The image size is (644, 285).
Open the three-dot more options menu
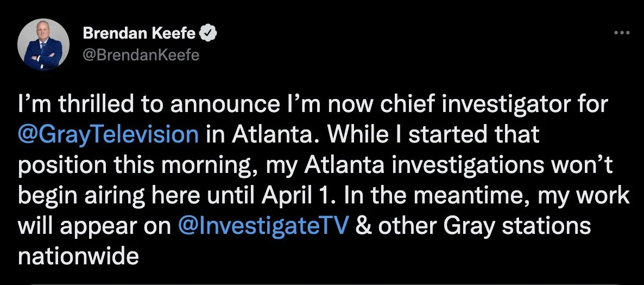(622, 33)
